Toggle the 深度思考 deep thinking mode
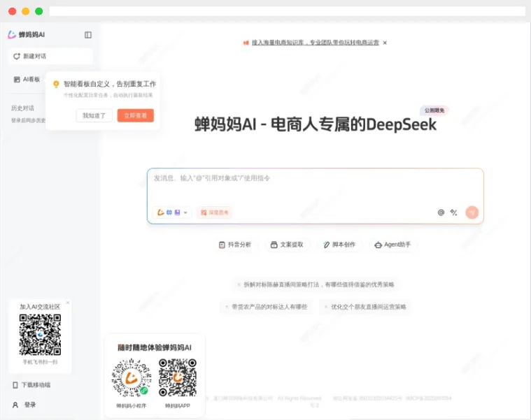531x420 pixels. point(214,212)
